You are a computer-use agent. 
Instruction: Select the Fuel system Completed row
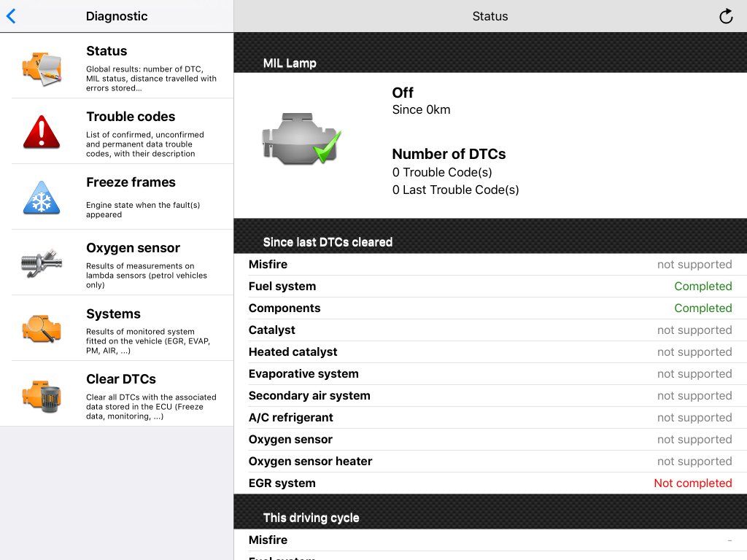click(490, 287)
